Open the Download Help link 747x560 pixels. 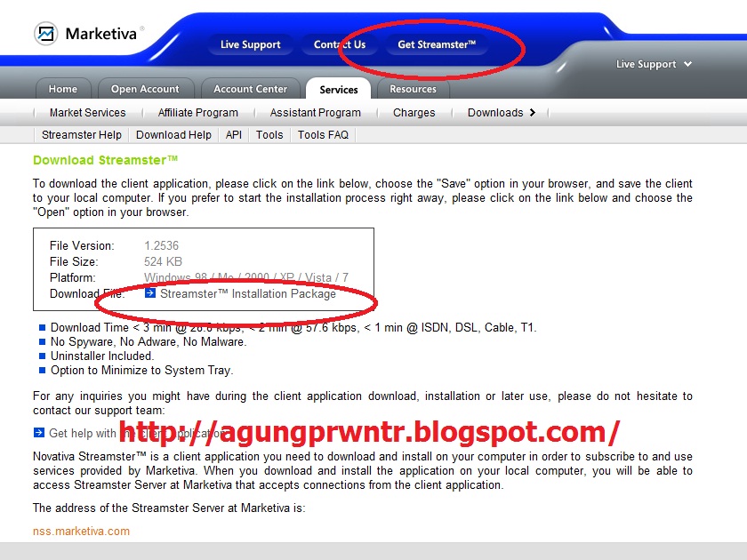173,135
